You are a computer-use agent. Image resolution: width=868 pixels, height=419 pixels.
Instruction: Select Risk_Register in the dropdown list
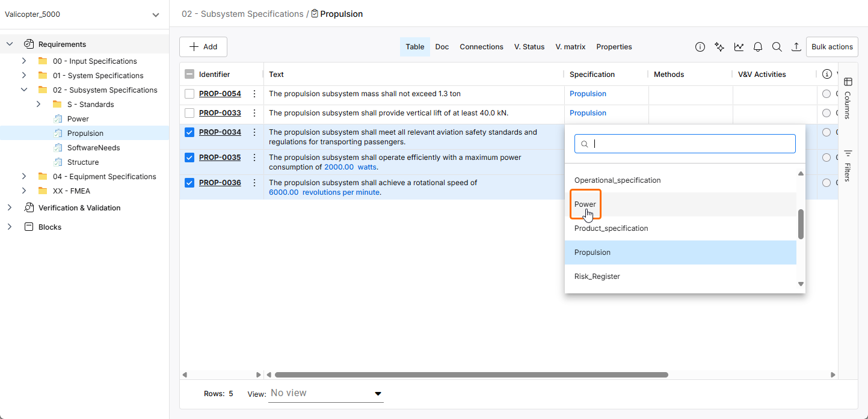597,277
